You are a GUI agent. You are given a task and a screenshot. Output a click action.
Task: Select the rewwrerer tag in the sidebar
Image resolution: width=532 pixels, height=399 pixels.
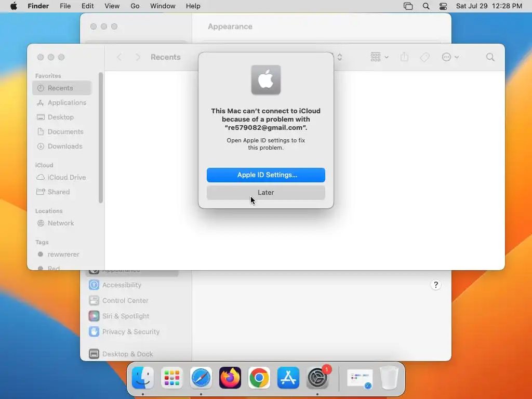pyautogui.click(x=62, y=255)
